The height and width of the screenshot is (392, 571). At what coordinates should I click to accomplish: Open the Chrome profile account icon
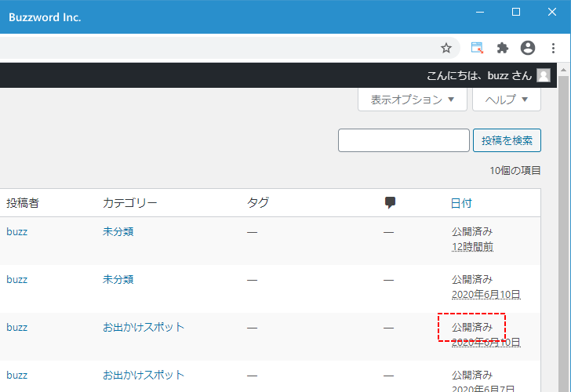pos(528,48)
